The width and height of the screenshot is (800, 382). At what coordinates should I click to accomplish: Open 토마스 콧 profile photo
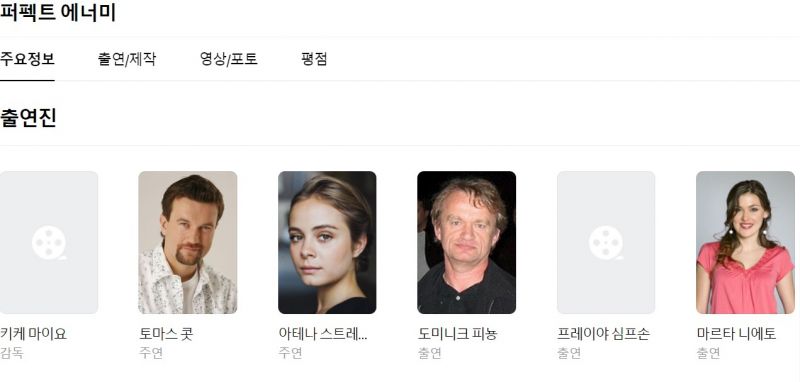(x=188, y=242)
